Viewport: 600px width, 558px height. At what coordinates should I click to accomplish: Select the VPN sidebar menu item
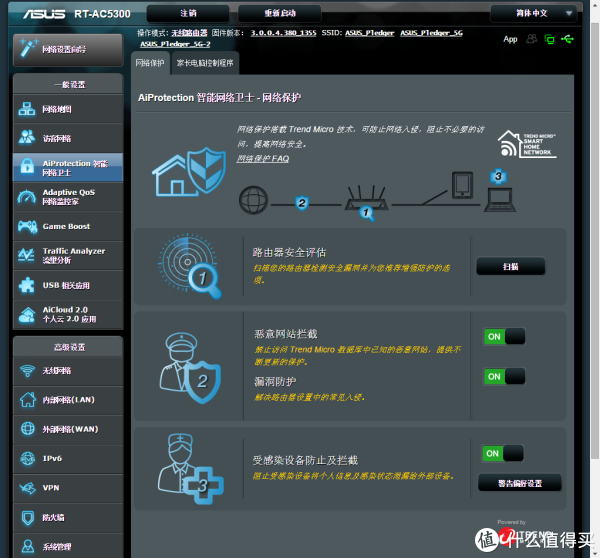coord(68,488)
